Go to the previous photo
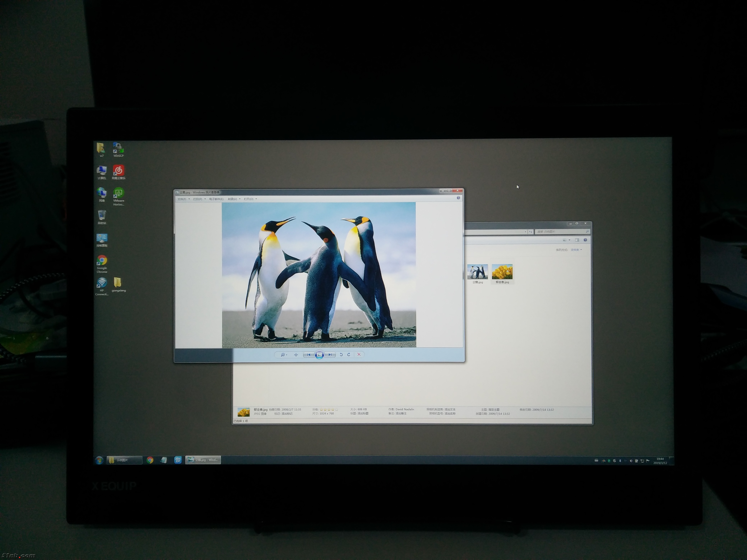747x560 pixels. click(x=308, y=355)
